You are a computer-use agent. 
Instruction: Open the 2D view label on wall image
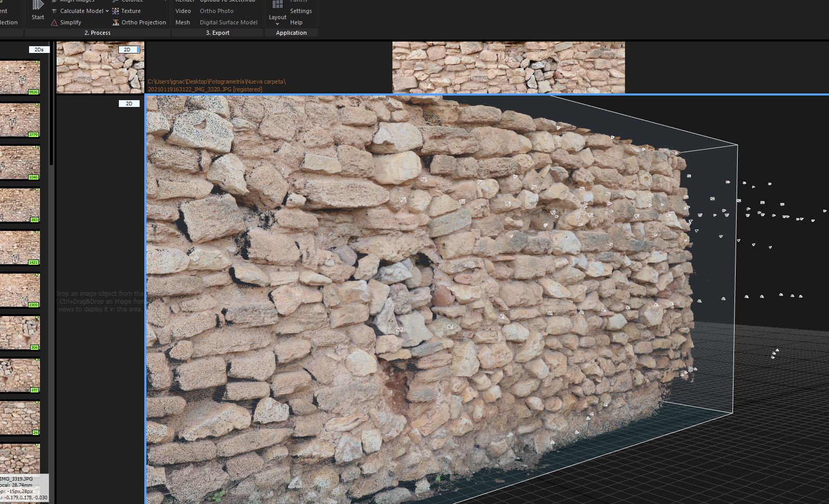tap(129, 50)
